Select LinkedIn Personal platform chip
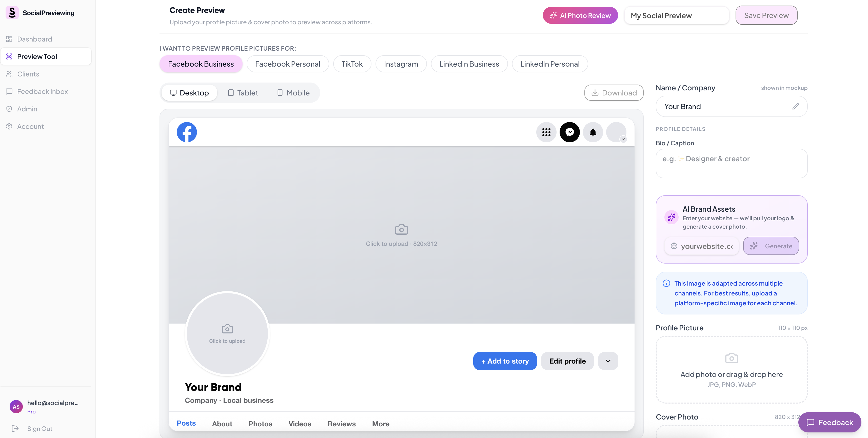 point(549,64)
